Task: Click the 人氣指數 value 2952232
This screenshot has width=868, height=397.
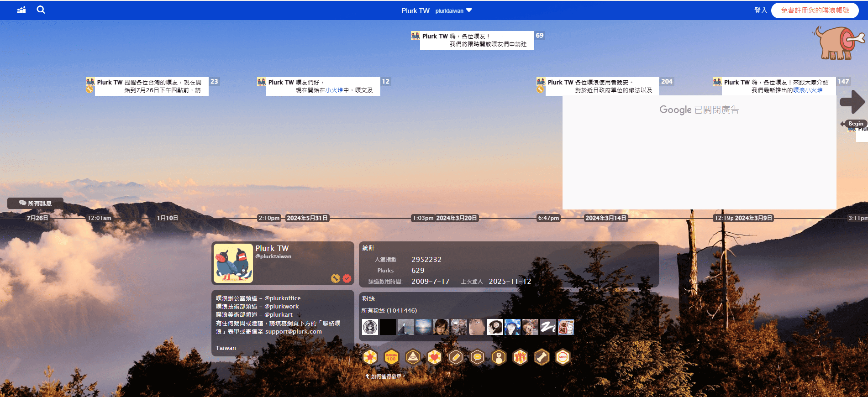Action: [426, 260]
